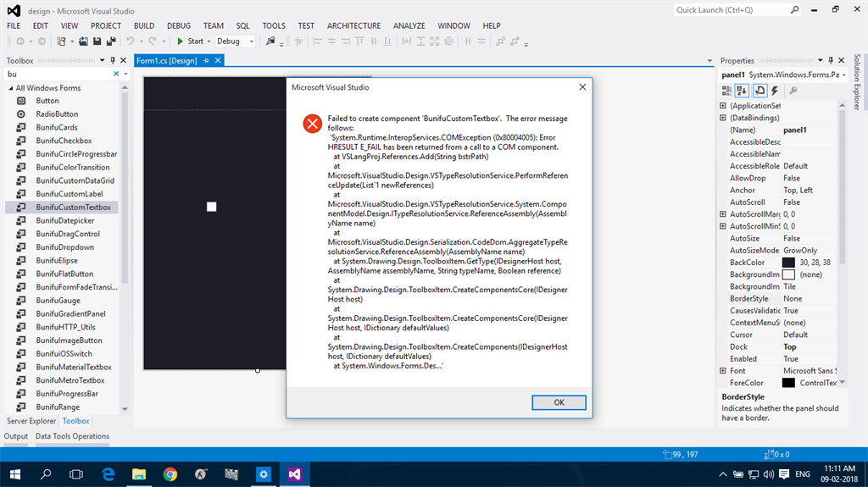Click the Quick Launch search magnifier
The image size is (868, 487).
794,10
